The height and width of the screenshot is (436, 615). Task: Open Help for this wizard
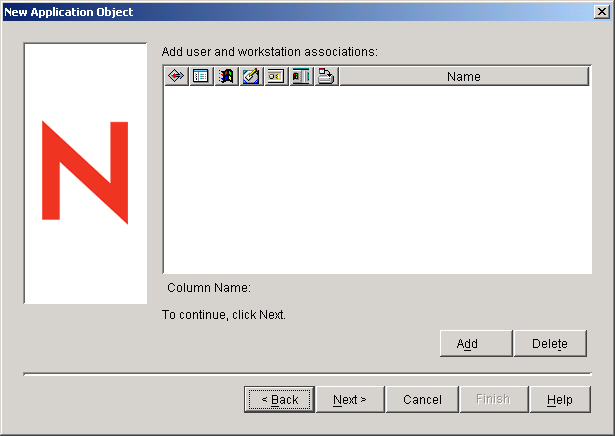pos(560,399)
